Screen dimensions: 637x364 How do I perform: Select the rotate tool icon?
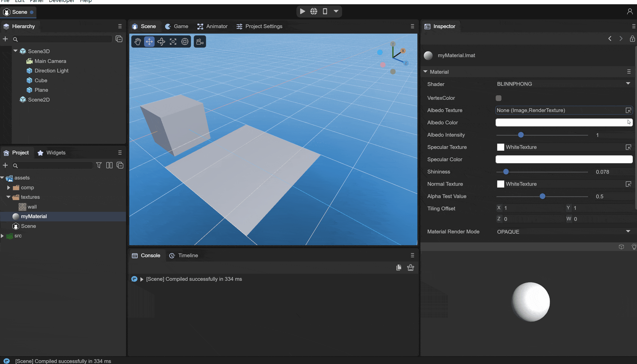pyautogui.click(x=161, y=42)
